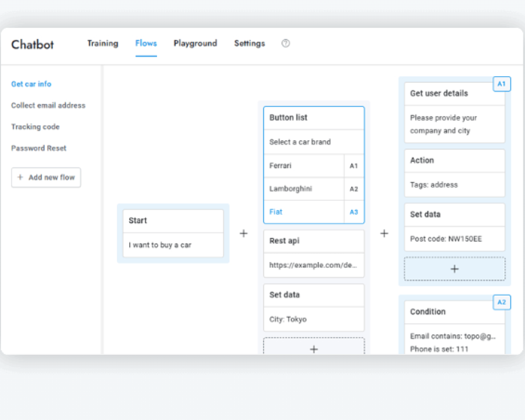Click plus icon between Start and Button list
Viewport: 525px width, 420px height.
coord(244,234)
